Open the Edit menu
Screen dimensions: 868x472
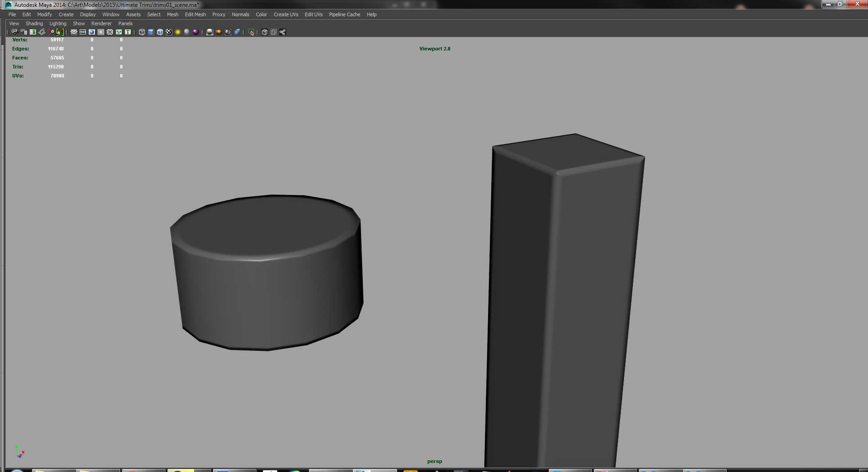pos(27,14)
